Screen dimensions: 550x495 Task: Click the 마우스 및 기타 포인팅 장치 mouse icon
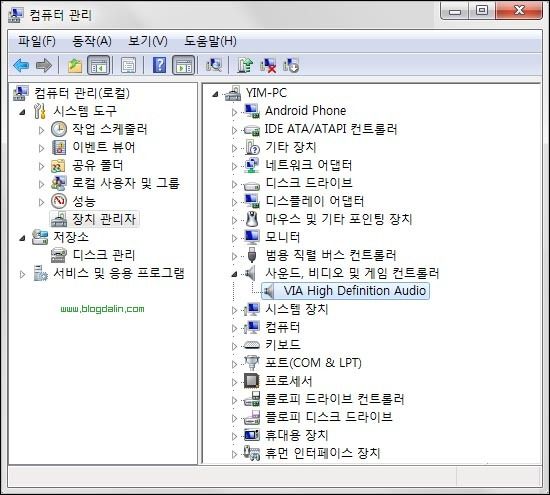(252, 219)
